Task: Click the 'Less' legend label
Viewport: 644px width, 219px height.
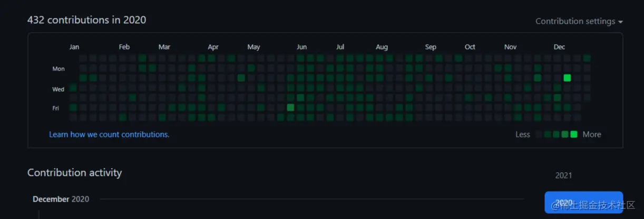Action: click(523, 134)
